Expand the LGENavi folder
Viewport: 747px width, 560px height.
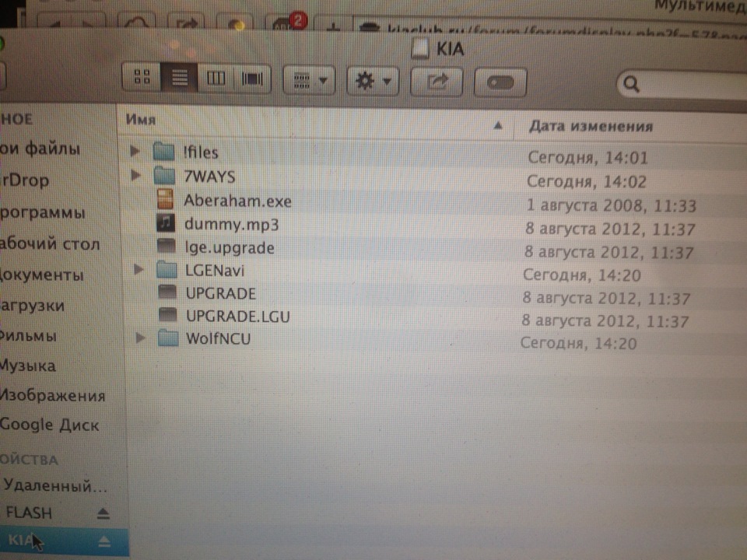(x=139, y=269)
